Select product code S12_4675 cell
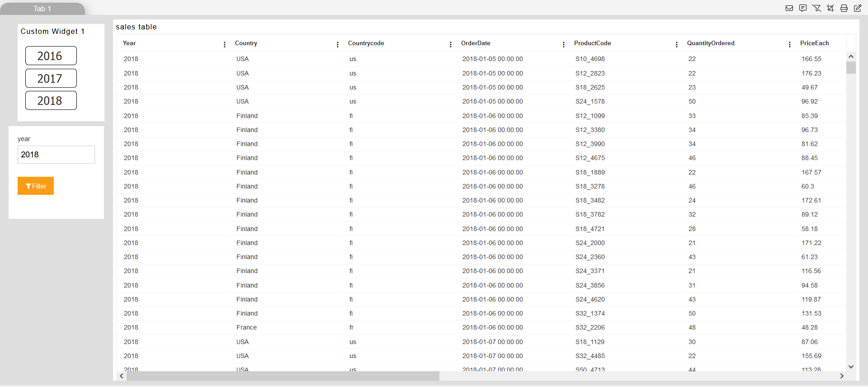Viewport: 868px width, 387px height. pyautogui.click(x=590, y=158)
